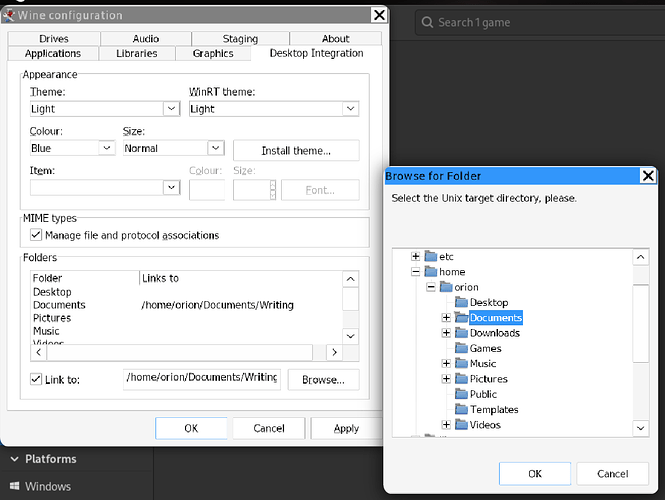The height and width of the screenshot is (500, 665).
Task: Switch to the About tab
Action: [335, 39]
